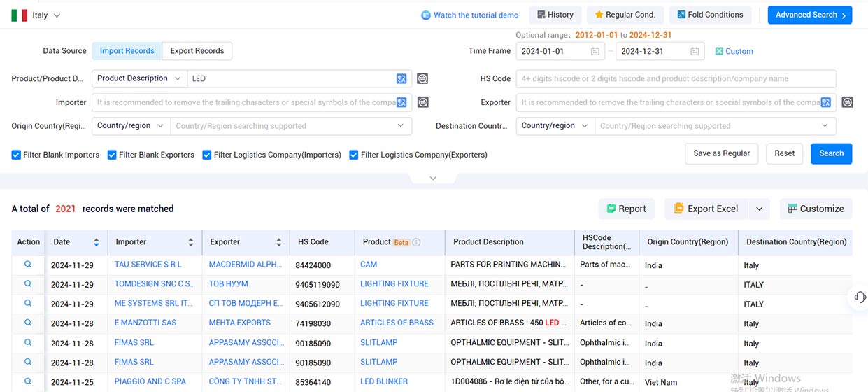Image resolution: width=868 pixels, height=392 pixels.
Task: Open calendar icon for end date
Action: pyautogui.click(x=695, y=51)
